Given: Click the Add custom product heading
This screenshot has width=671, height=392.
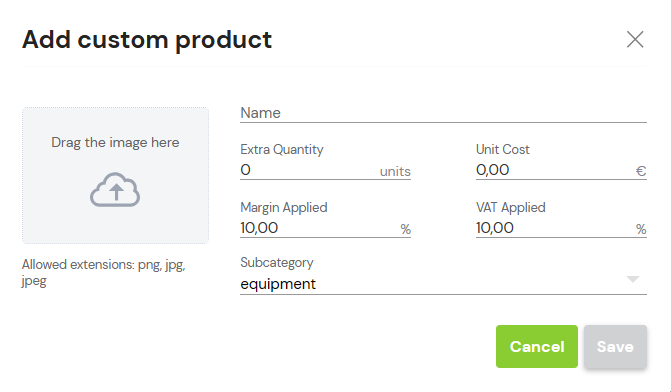Looking at the screenshot, I should (x=147, y=40).
